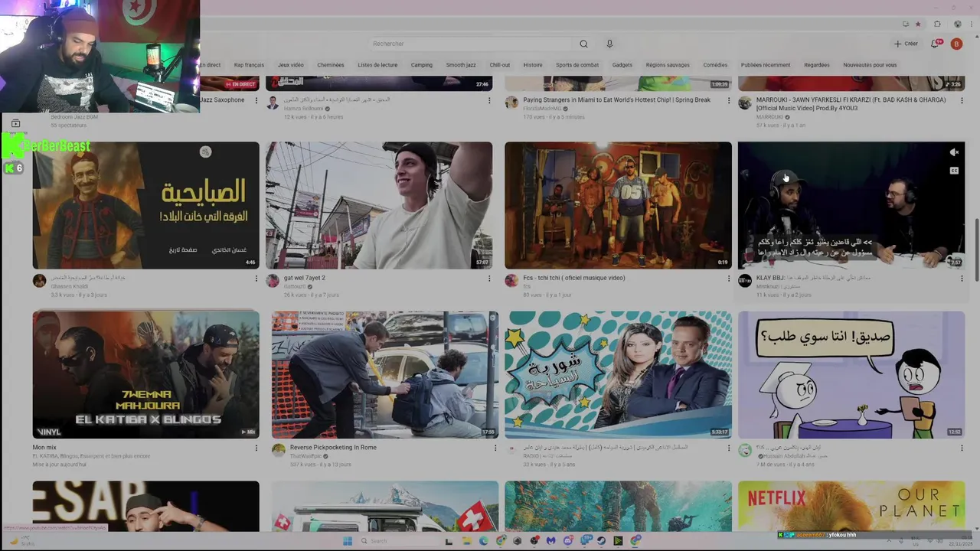Select the Publiées récemment chip
The height and width of the screenshot is (551, 980).
pyautogui.click(x=766, y=65)
